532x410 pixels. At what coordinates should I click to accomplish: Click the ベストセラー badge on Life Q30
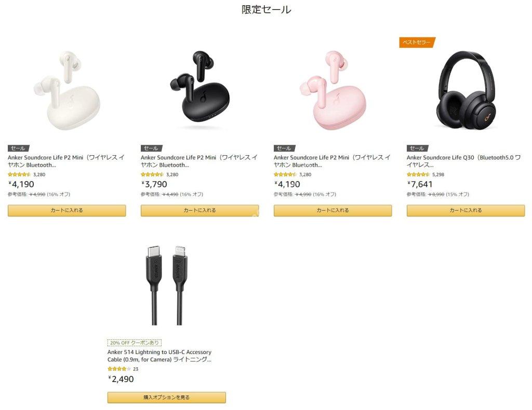point(417,43)
